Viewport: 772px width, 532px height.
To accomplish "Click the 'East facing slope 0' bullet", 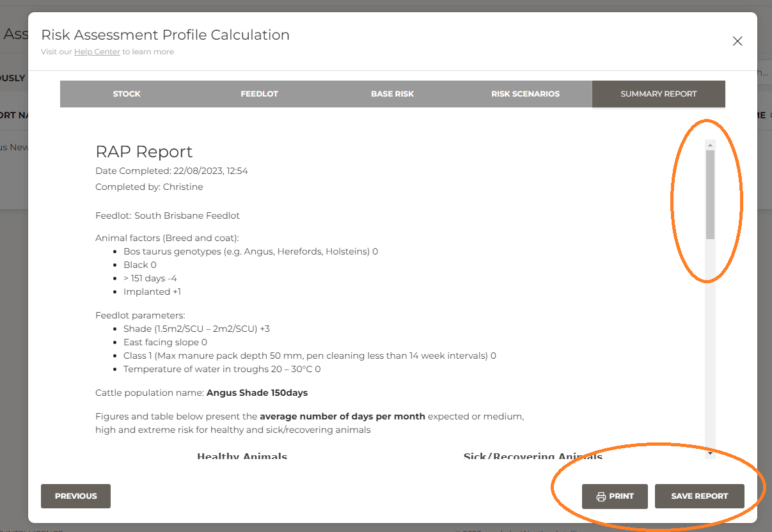I will (165, 342).
